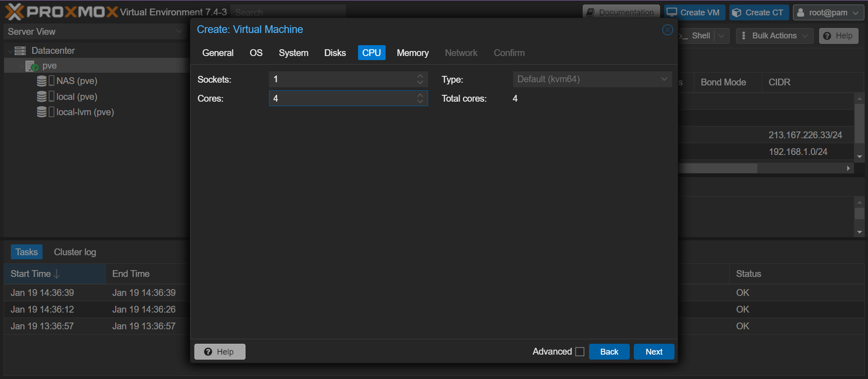Click the 213.167.226.33/24 CIDR cell
This screenshot has height=379, width=868.
(x=805, y=135)
